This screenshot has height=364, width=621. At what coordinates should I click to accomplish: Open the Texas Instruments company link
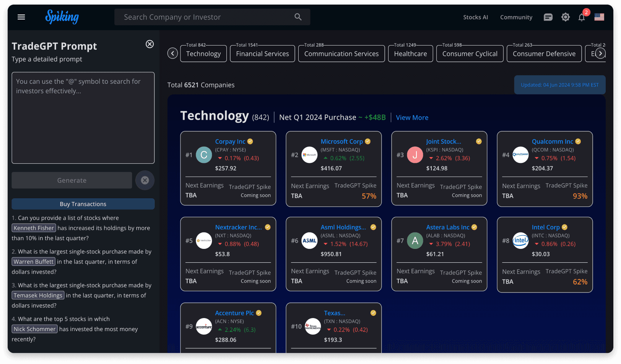pos(335,313)
